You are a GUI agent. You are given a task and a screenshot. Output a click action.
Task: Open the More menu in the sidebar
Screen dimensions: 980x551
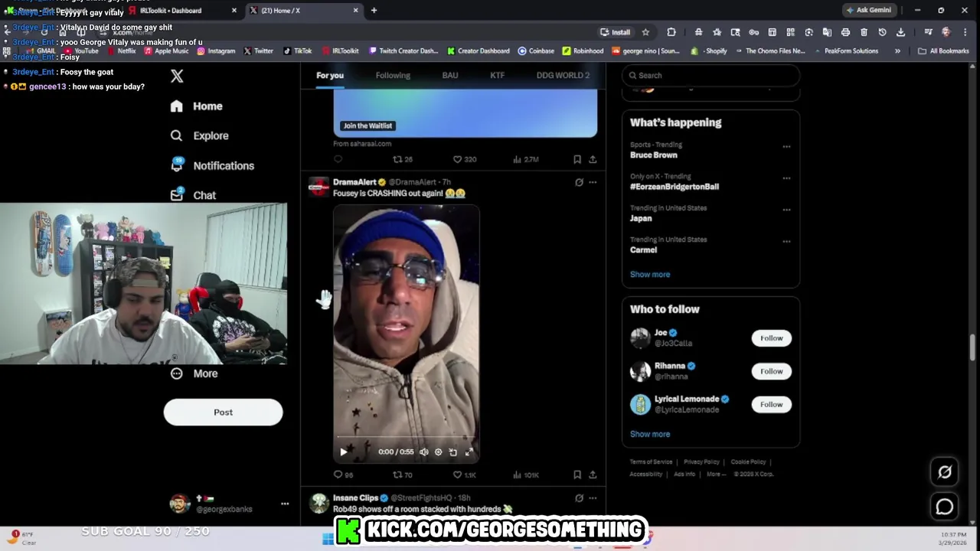(194, 373)
